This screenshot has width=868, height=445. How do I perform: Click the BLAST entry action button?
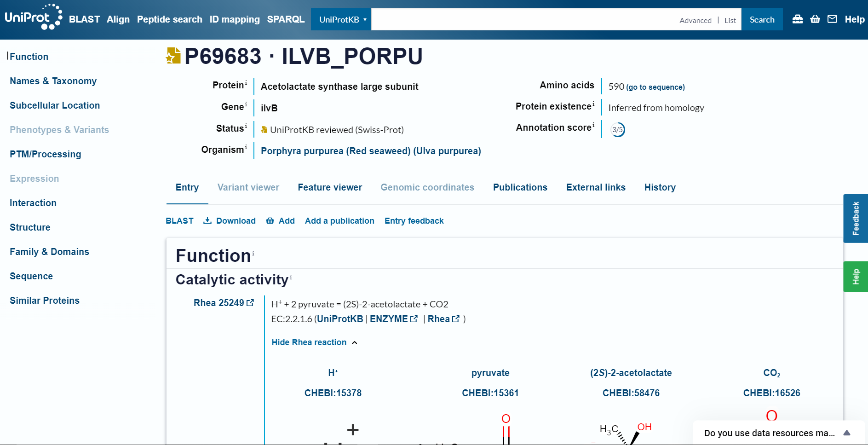click(x=179, y=221)
